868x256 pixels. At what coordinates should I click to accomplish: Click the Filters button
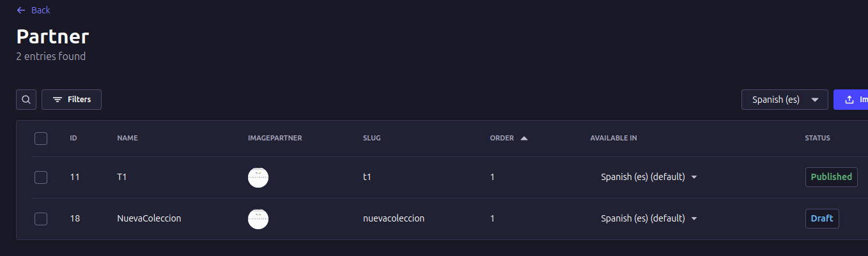[x=72, y=100]
